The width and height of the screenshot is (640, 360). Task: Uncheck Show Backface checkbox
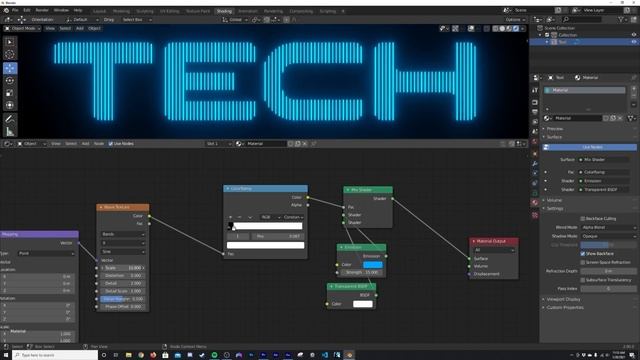coord(583,254)
